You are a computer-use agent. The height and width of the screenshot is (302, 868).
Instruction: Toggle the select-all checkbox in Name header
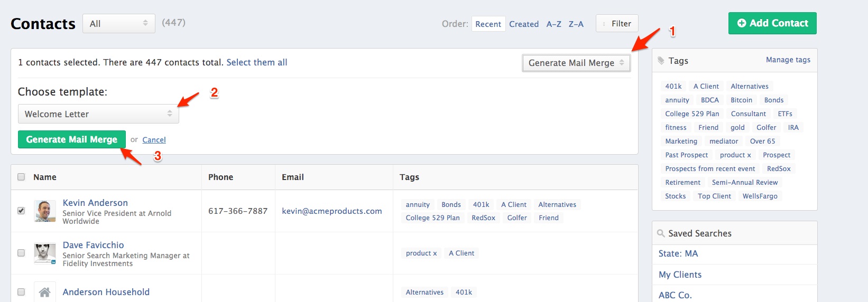click(21, 177)
